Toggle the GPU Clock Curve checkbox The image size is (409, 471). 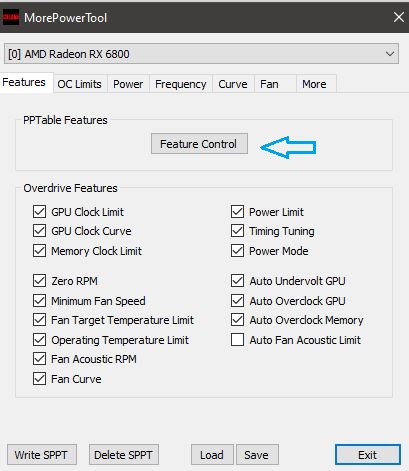(39, 231)
